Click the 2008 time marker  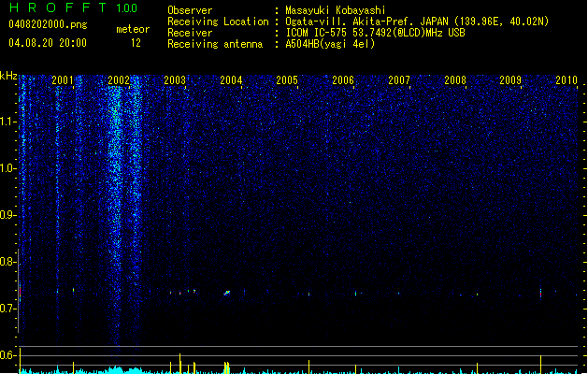[455, 79]
